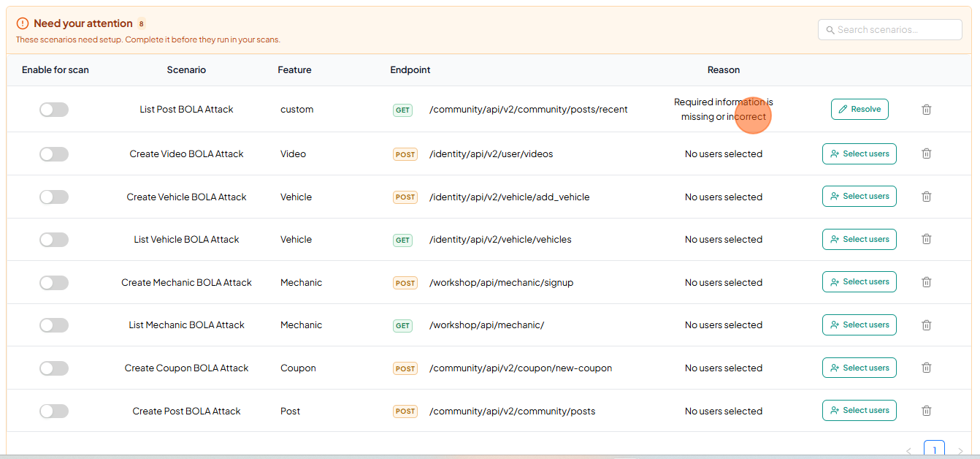This screenshot has height=459, width=980.
Task: Enable scan toggle for List Post BOLA Attack
Action: click(54, 110)
